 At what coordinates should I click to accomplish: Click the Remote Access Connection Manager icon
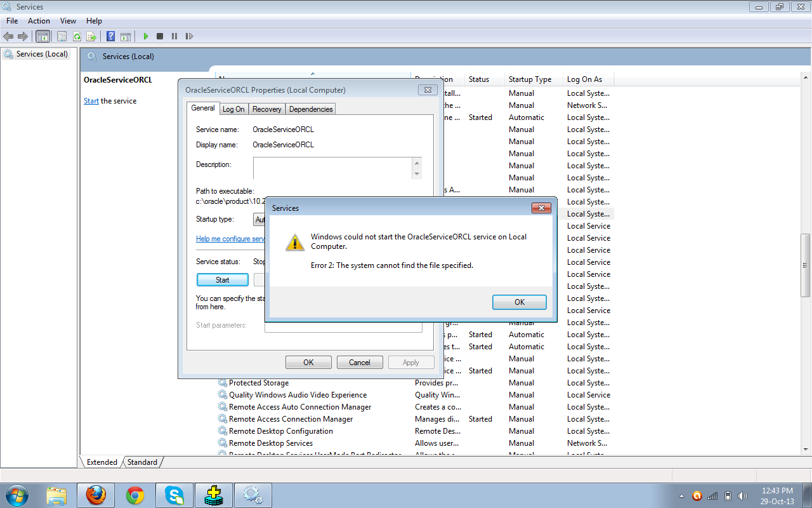(x=223, y=419)
